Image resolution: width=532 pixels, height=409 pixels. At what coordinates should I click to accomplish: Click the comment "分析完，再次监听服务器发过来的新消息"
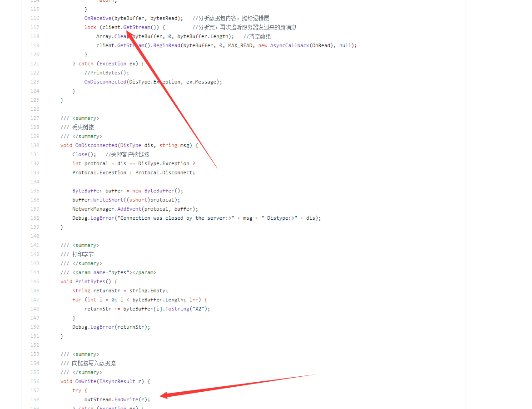[x=244, y=28]
